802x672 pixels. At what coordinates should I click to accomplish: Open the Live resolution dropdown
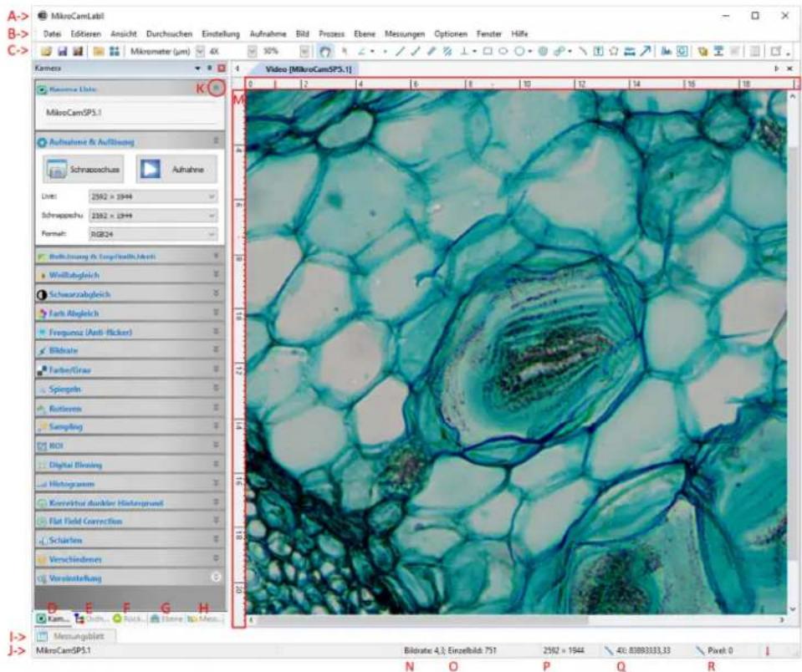tap(153, 196)
